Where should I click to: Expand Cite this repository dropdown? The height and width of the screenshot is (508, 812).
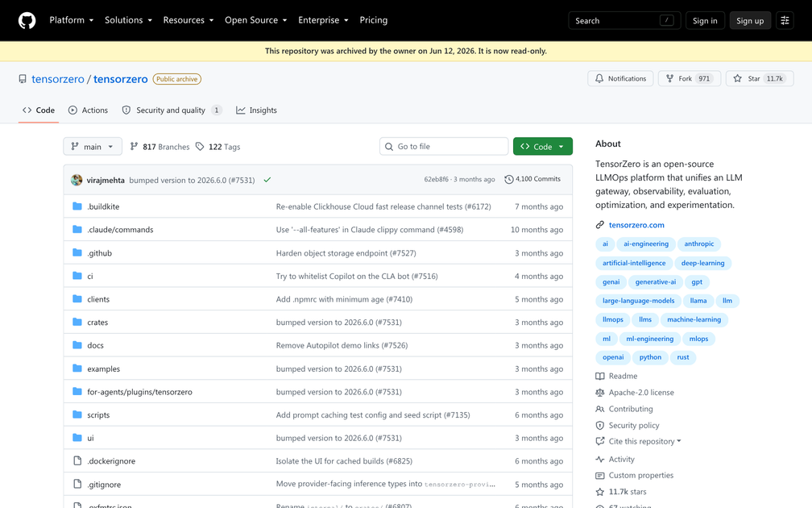click(644, 441)
